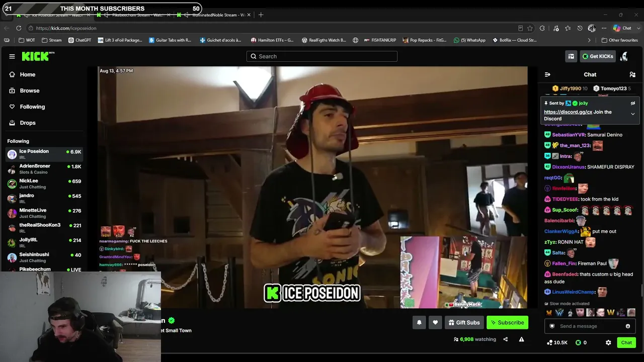This screenshot has height=362, width=644.
Task: Reload the page with refresh icon
Action: pyautogui.click(x=19, y=28)
